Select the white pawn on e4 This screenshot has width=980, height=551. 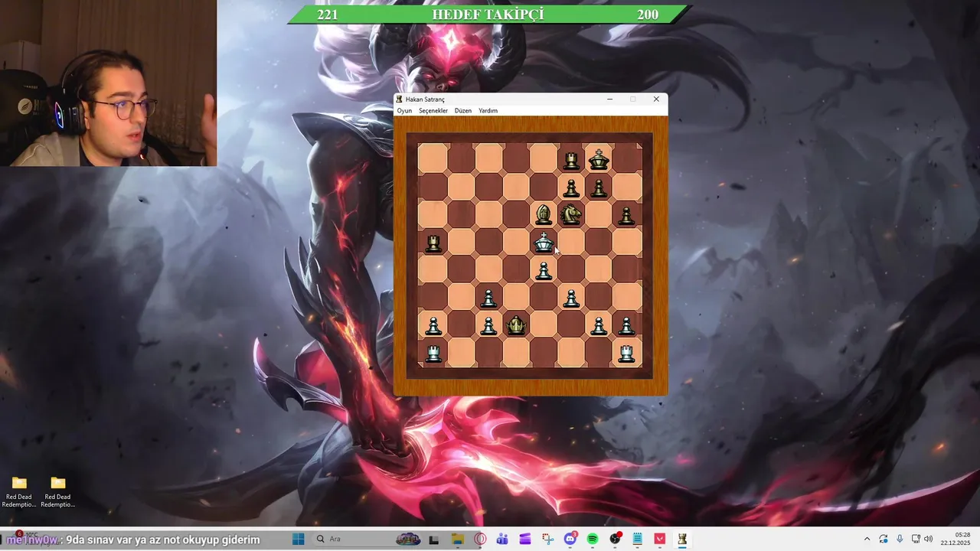[x=544, y=270]
